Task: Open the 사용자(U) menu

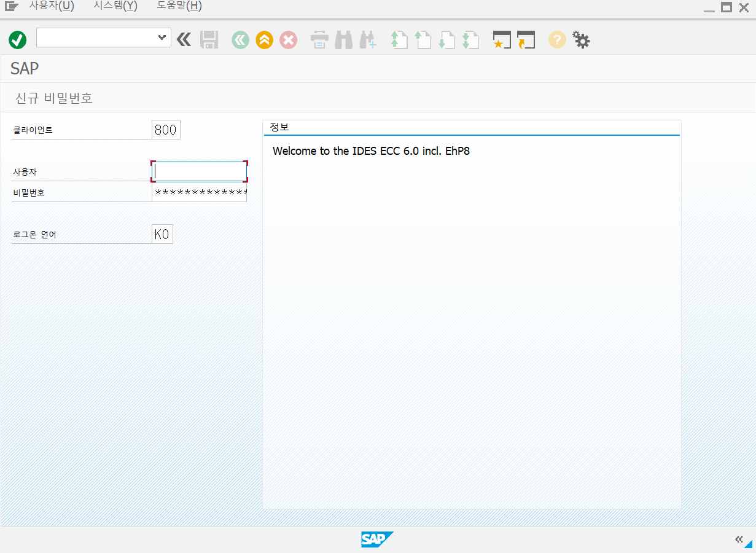Action: coord(52,6)
